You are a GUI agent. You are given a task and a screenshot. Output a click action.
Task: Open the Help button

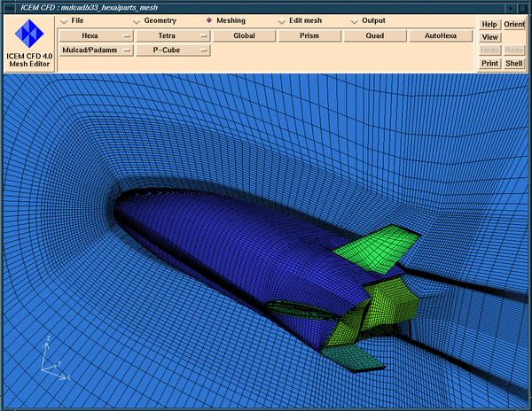click(x=489, y=25)
